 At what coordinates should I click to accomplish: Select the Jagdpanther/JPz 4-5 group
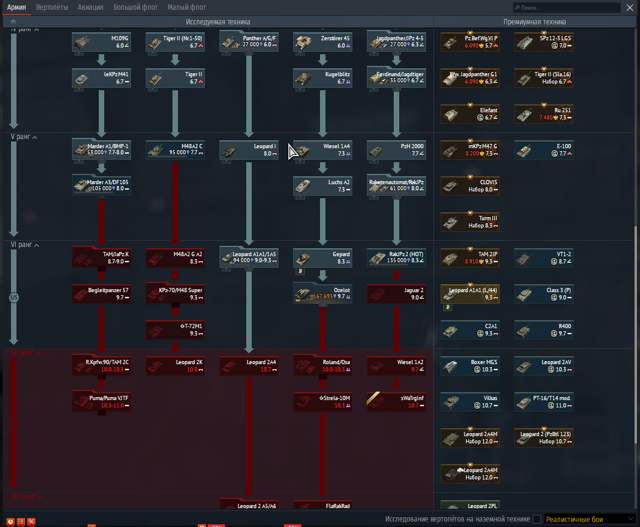[x=396, y=42]
